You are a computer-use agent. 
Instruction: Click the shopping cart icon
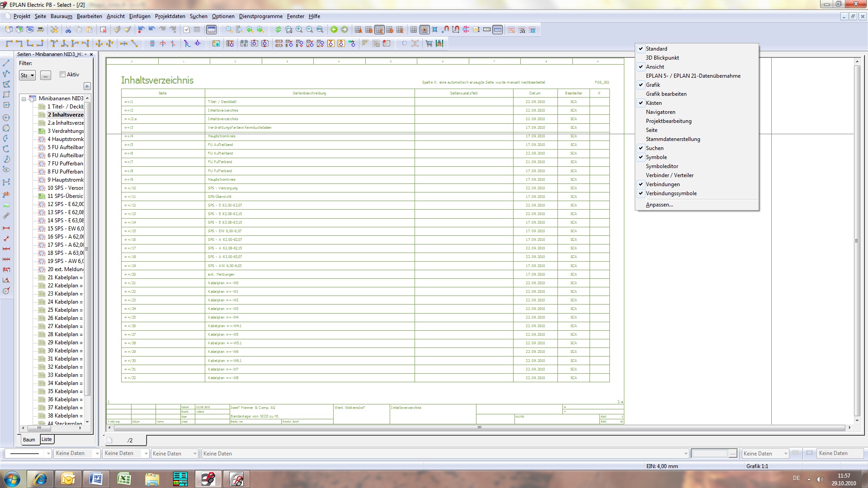point(429,43)
